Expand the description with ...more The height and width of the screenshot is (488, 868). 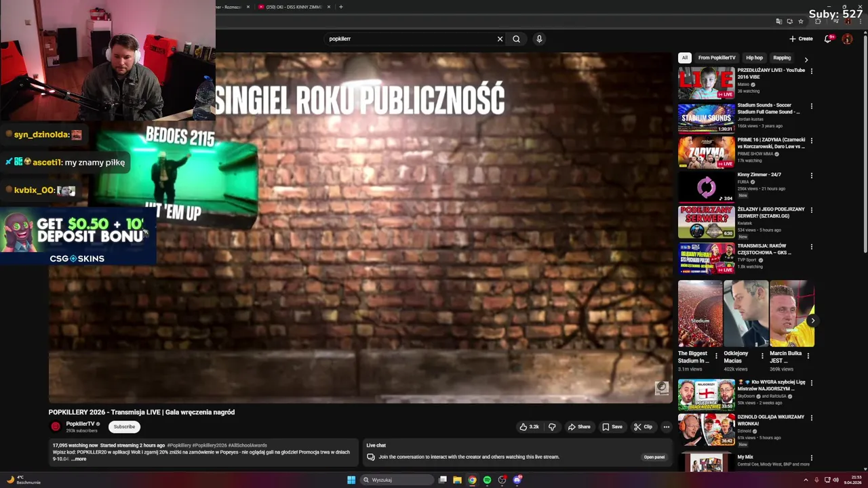(79, 459)
